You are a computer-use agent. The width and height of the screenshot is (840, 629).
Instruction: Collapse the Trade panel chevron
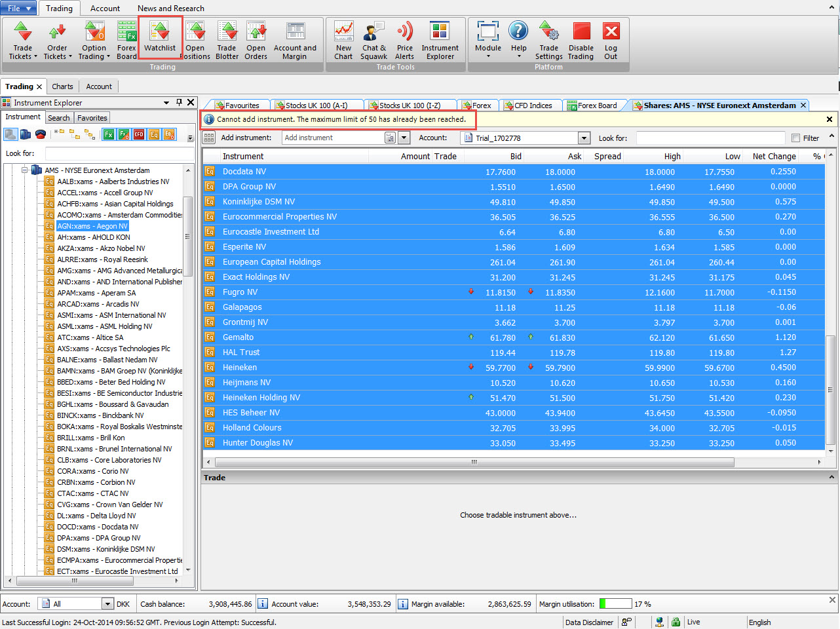coord(832,478)
